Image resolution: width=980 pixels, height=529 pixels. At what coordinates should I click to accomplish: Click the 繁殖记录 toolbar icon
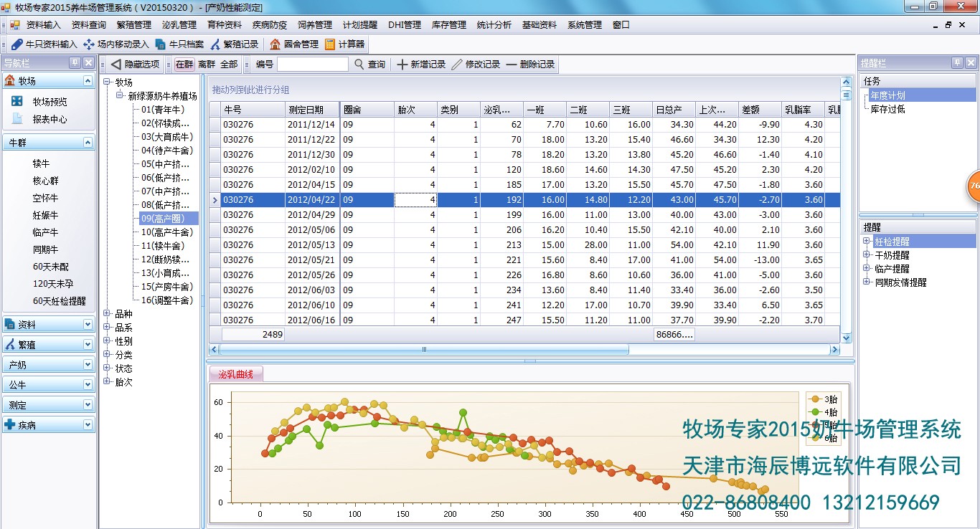pos(235,42)
